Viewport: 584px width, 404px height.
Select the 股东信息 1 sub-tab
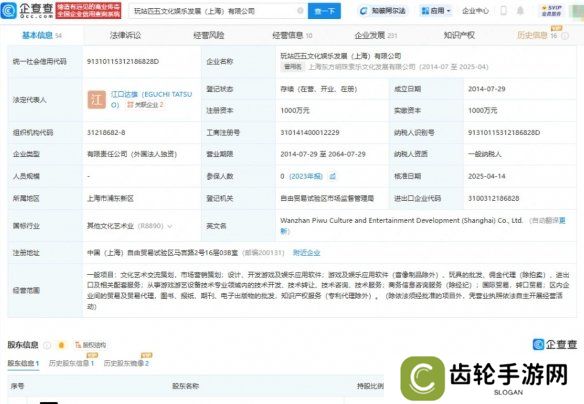(x=23, y=363)
